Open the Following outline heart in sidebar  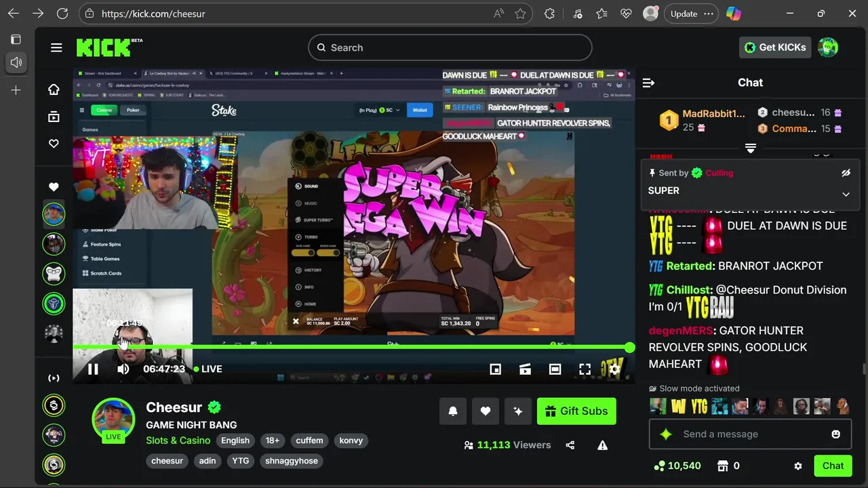click(x=54, y=144)
